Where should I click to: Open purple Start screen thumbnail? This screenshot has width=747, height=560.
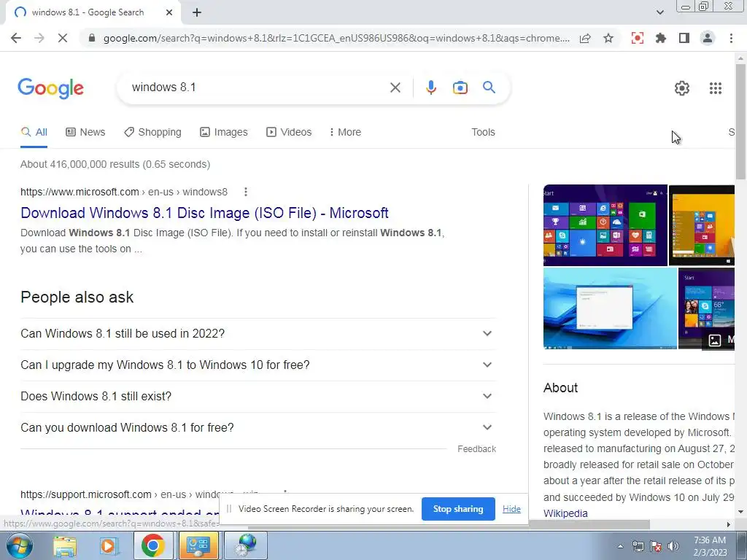coord(605,225)
